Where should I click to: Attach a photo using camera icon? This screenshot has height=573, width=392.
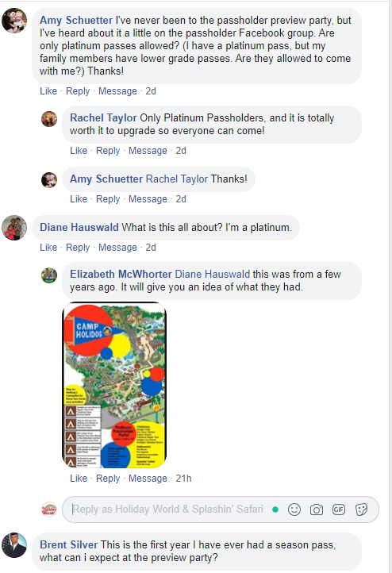click(317, 510)
